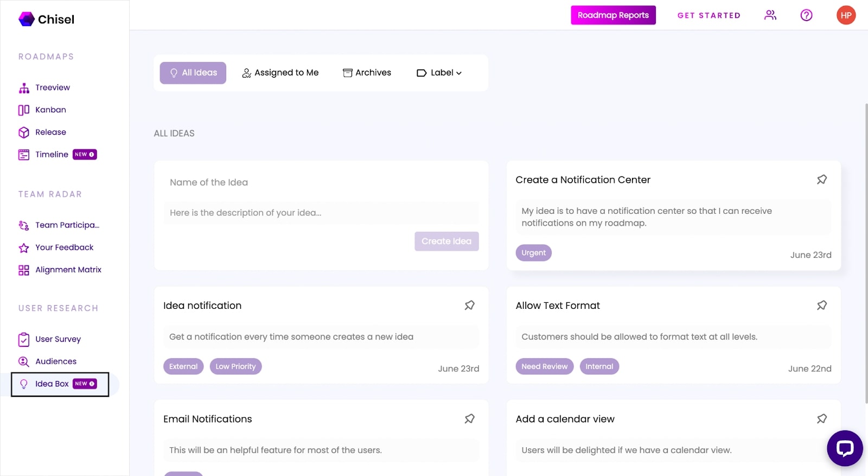Pin the Add a calendar view idea
Viewport: 868px width, 476px height.
[x=822, y=419]
